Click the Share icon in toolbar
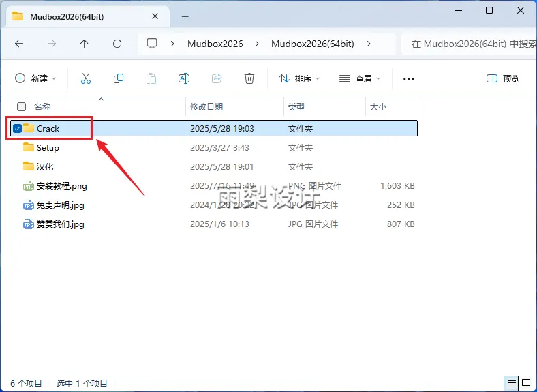This screenshot has width=537, height=392. click(217, 78)
